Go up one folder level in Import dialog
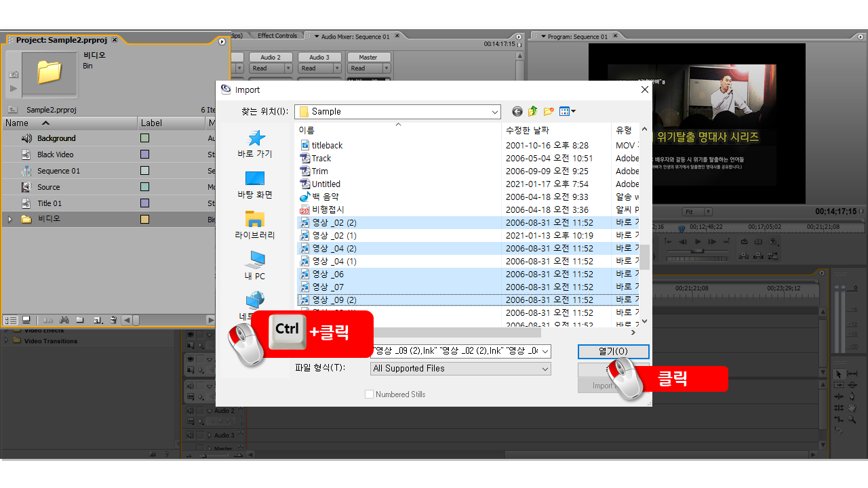Screen dimensions: 868x488 (533, 111)
